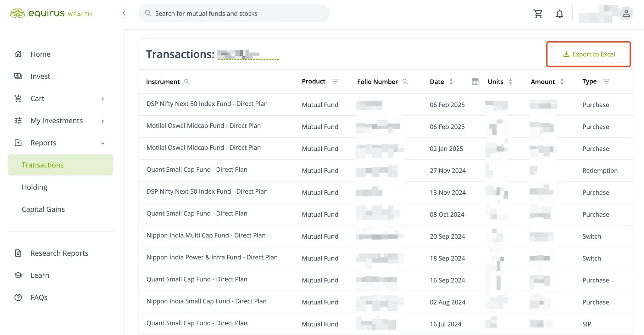Click the Switch type on 20 Sep 2024 row
Image resolution: width=644 pixels, height=335 pixels.
tap(591, 236)
